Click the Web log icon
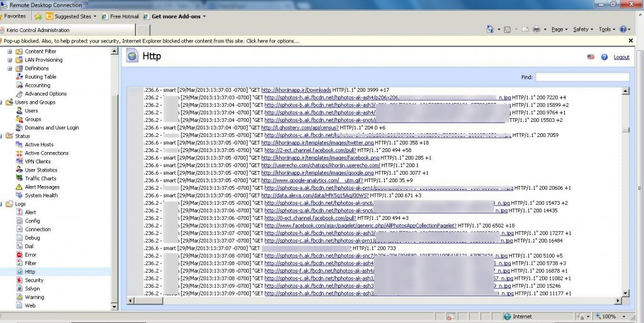This screenshot has height=323, width=644. click(19, 305)
